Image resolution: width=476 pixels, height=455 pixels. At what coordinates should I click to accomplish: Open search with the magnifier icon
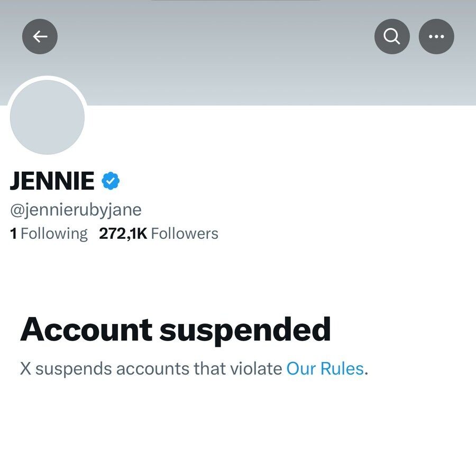(x=392, y=36)
